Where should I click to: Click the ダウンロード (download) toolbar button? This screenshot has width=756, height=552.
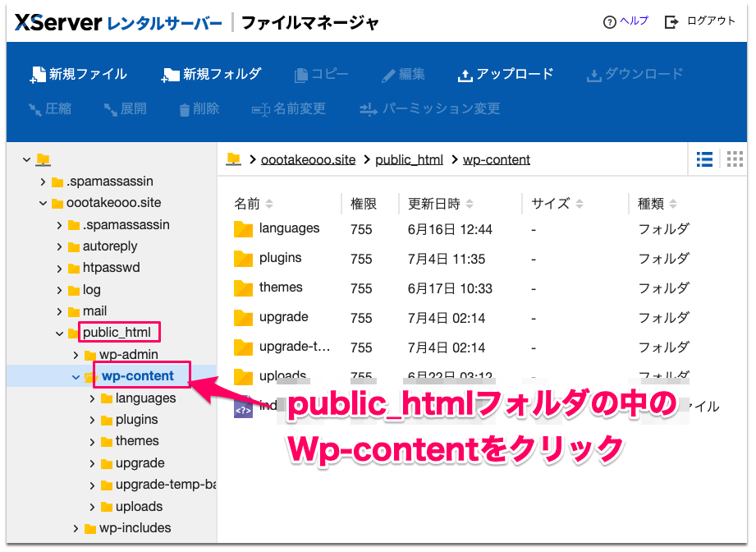(x=635, y=74)
